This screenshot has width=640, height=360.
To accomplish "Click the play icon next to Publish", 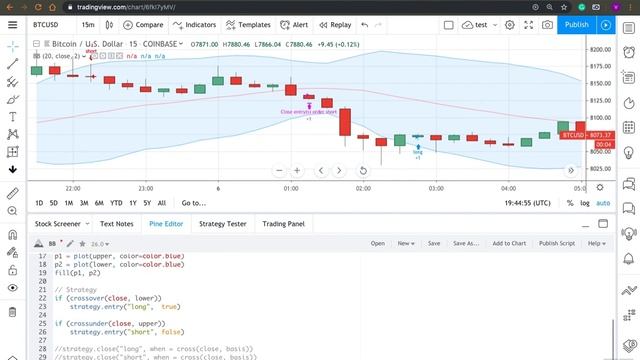I will pos(606,25).
